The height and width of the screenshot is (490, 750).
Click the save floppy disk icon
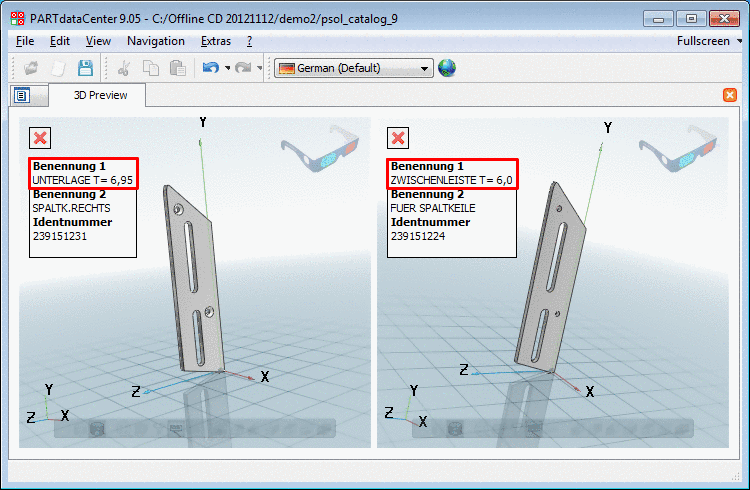(86, 68)
